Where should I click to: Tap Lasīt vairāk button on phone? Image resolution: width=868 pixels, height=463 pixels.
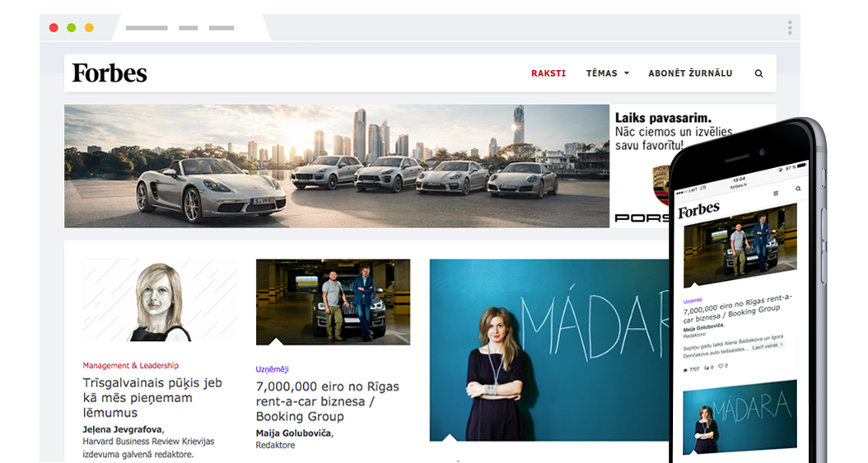(768, 346)
